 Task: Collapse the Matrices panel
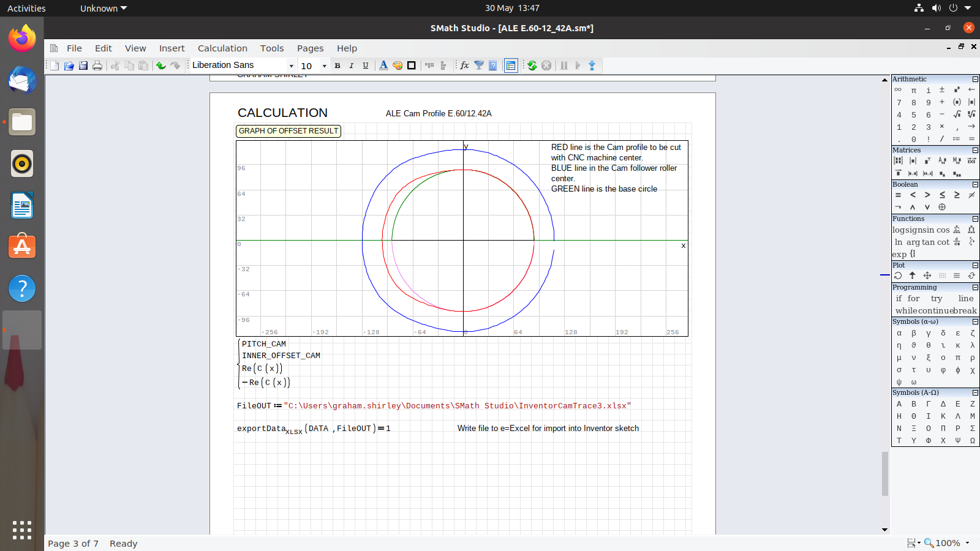[975, 150]
